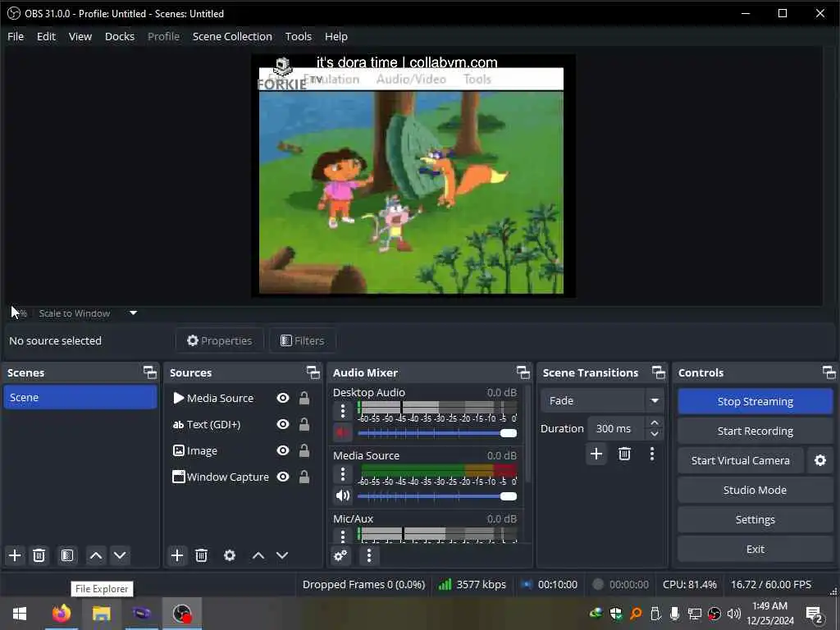Hide the Text (GDI+) source eye icon
Screen dimensions: 840x630
click(x=283, y=424)
